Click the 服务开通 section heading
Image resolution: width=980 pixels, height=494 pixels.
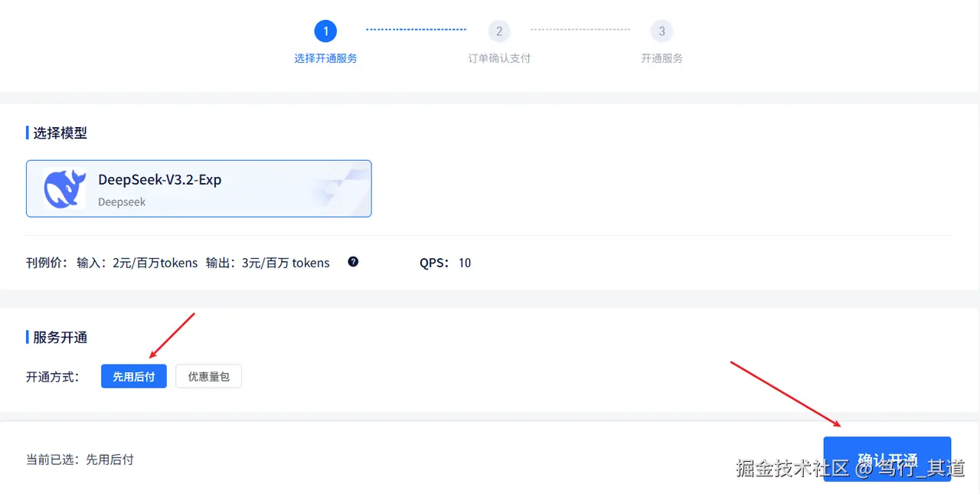click(x=60, y=337)
